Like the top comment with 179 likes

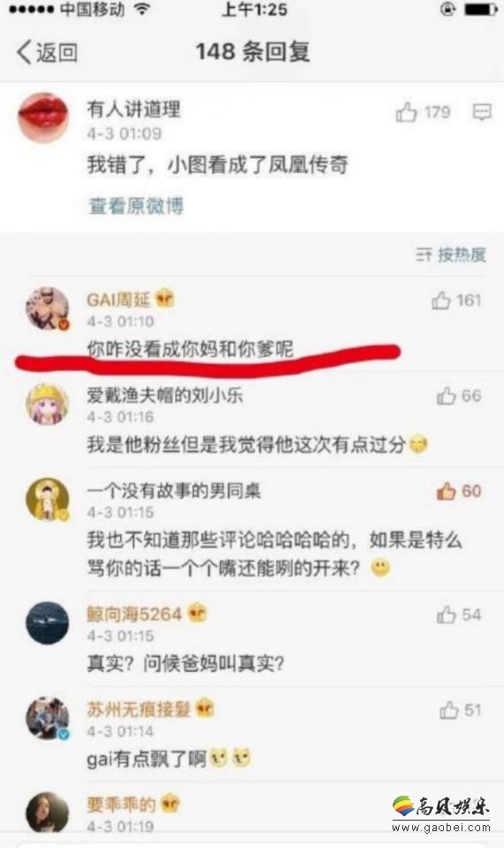(x=407, y=112)
